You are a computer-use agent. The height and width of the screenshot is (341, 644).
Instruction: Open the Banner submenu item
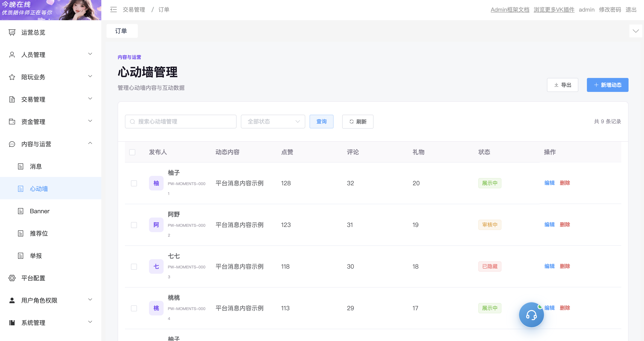pyautogui.click(x=50, y=211)
